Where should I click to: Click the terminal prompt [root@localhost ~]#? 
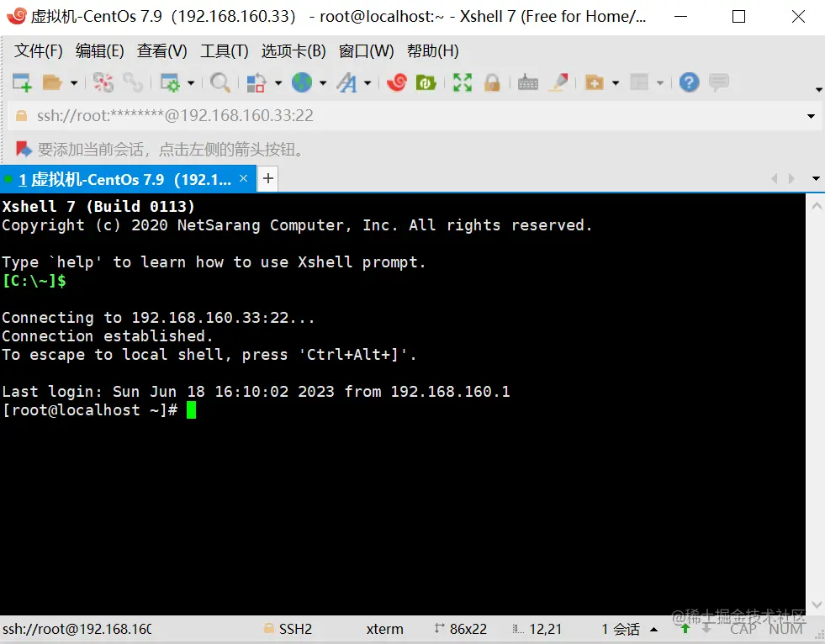[x=90, y=410]
